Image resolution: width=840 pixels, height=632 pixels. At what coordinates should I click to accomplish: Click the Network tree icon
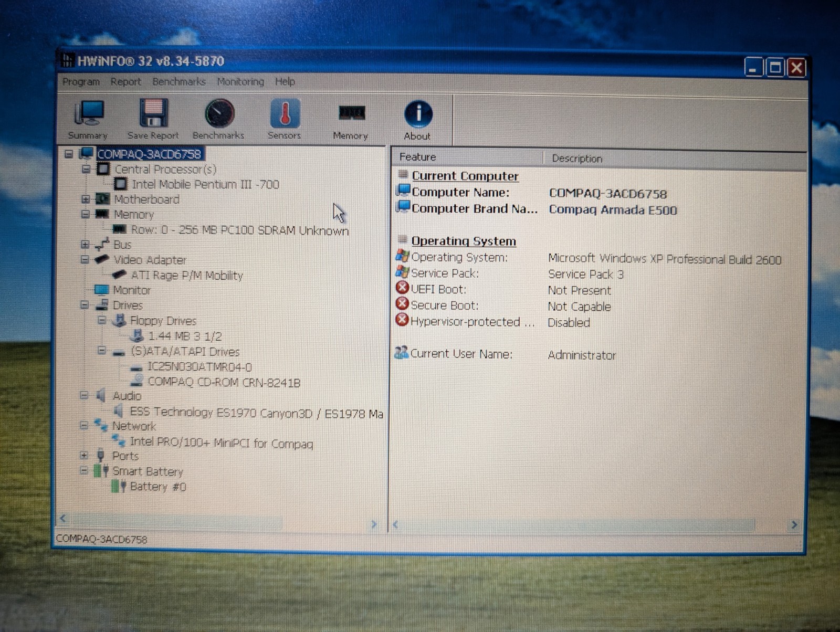(x=101, y=425)
